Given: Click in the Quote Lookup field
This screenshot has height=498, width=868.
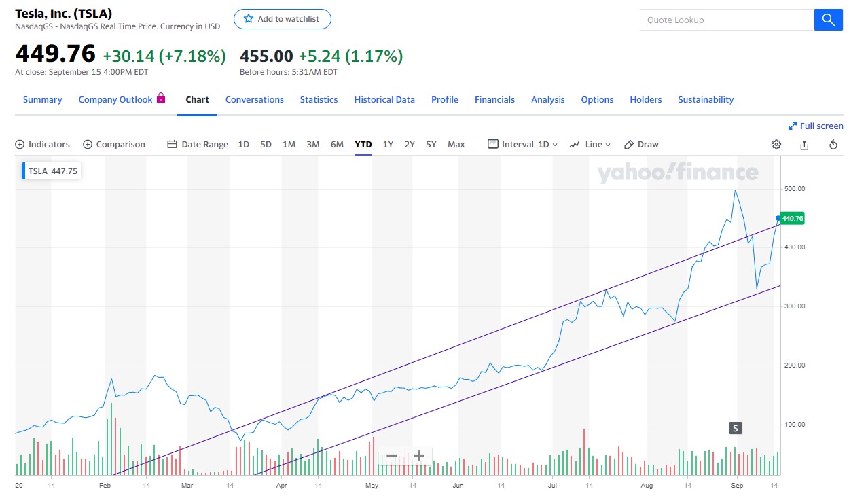Looking at the screenshot, I should click(727, 20).
